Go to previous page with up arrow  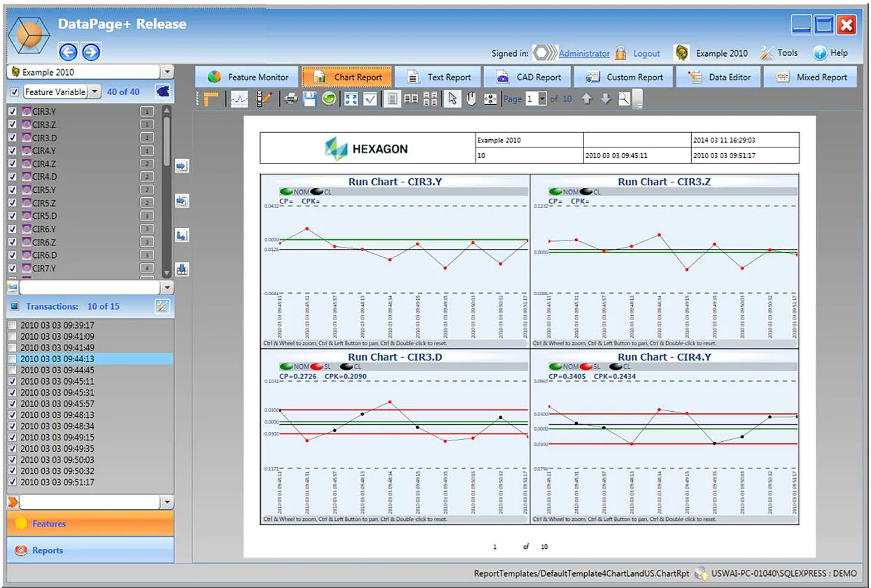tap(587, 99)
